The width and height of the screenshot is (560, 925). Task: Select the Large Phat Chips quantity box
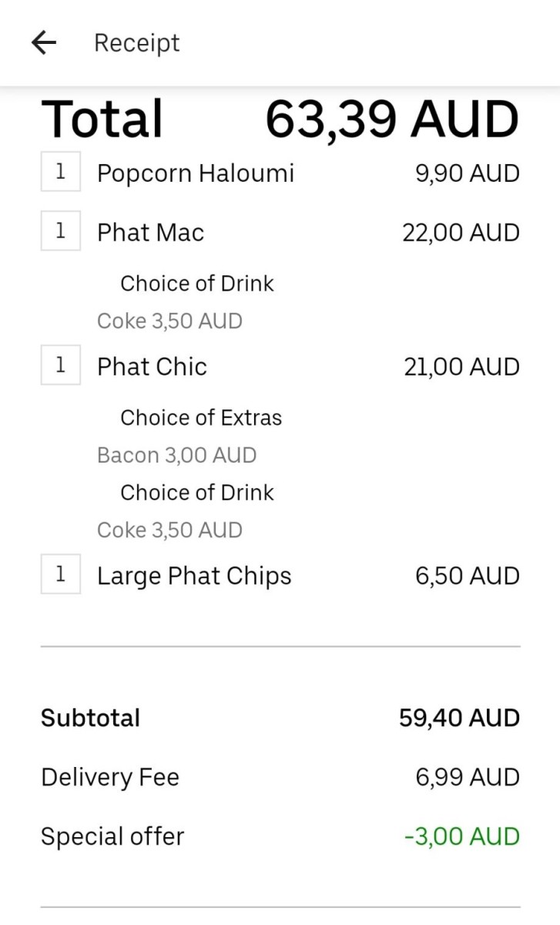tap(61, 574)
